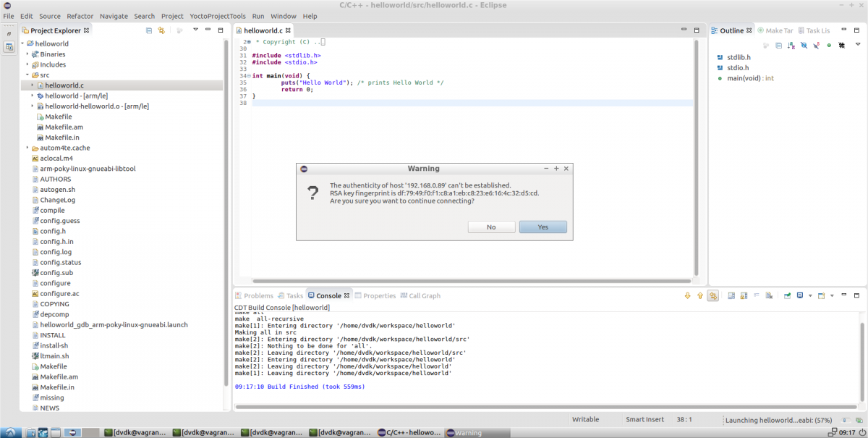Screen dimensions: 868x438
Task: Pin the Console view
Action: click(x=787, y=295)
